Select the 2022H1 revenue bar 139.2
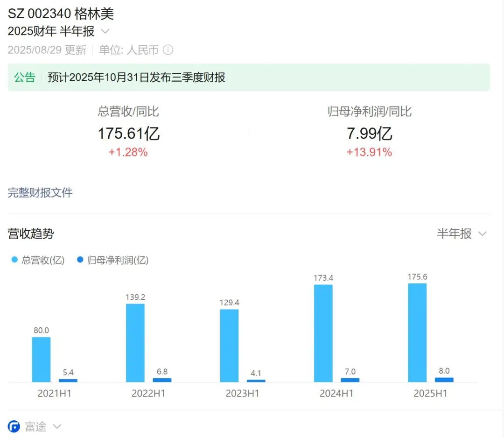The width and height of the screenshot is (504, 438). pyautogui.click(x=135, y=343)
